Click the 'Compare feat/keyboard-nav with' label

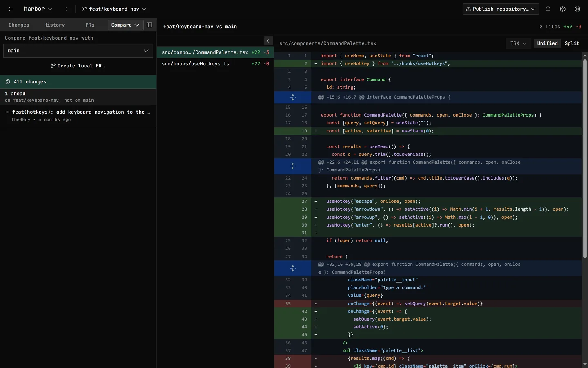click(x=49, y=38)
